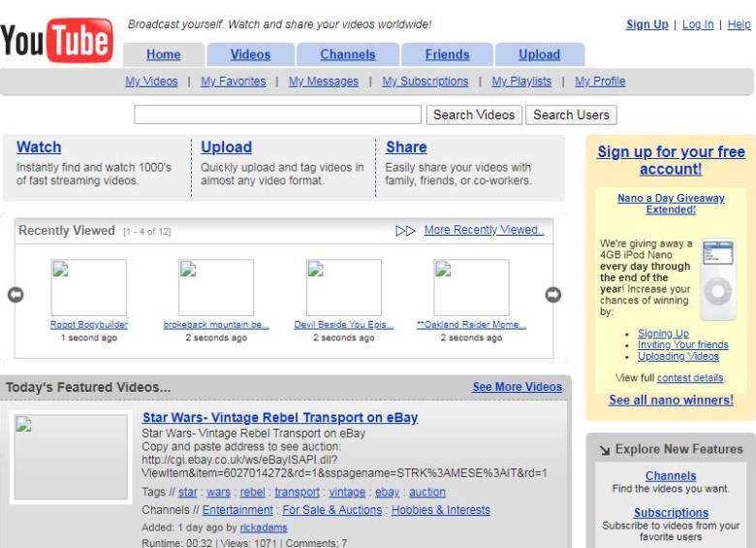The height and width of the screenshot is (548, 756).
Task: Click the arrow icon beside Explore New Features
Action: pos(605,450)
